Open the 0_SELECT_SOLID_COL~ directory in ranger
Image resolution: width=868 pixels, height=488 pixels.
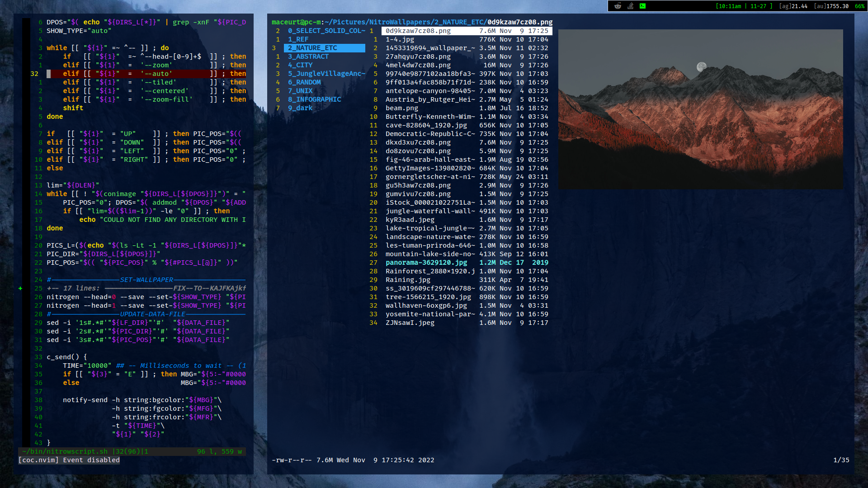tap(326, 31)
